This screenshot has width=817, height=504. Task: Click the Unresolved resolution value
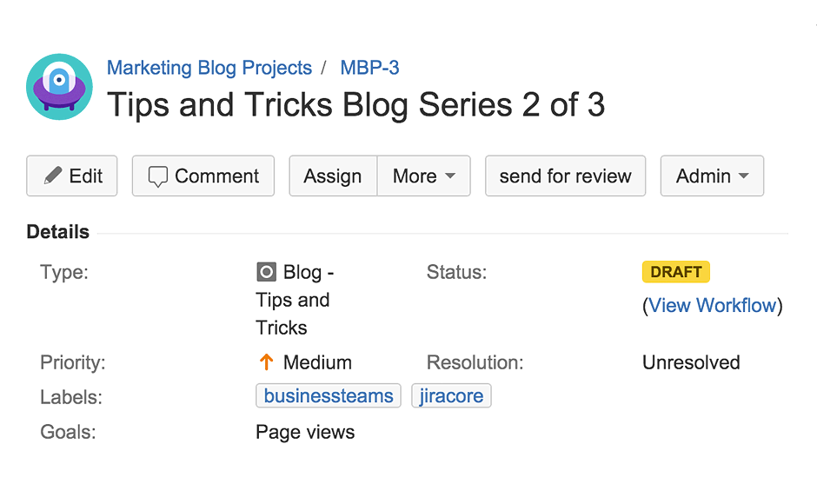coord(691,362)
